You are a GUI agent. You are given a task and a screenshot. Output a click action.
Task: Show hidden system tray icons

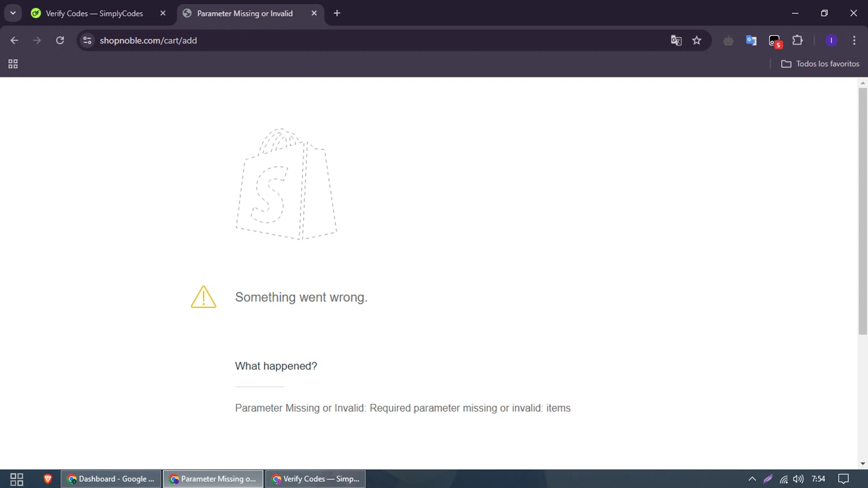tap(752, 479)
